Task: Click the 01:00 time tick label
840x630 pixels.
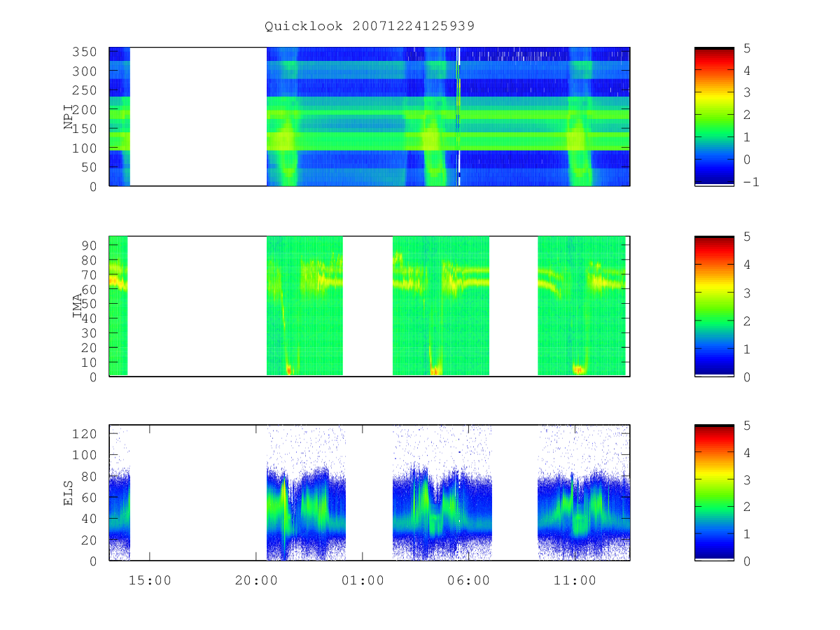Action: pyautogui.click(x=362, y=580)
